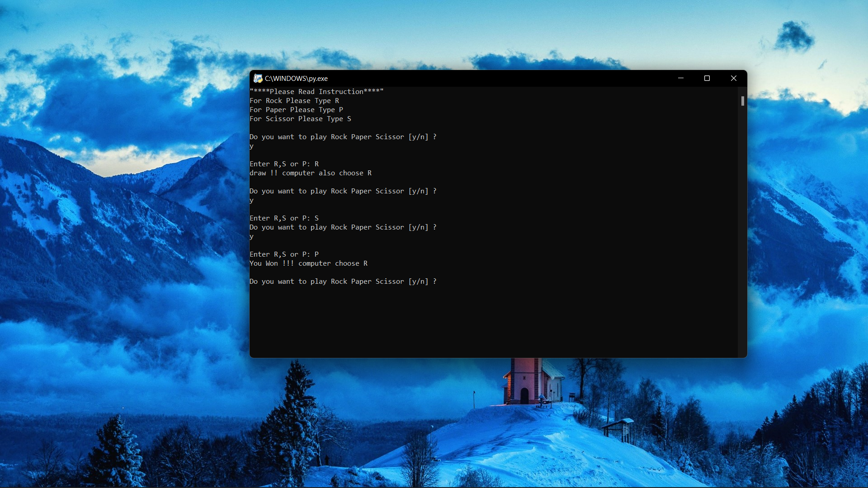Screen dimensions: 868x488
Task: Click the "For Scissor Please Type S" line
Action: pos(300,119)
